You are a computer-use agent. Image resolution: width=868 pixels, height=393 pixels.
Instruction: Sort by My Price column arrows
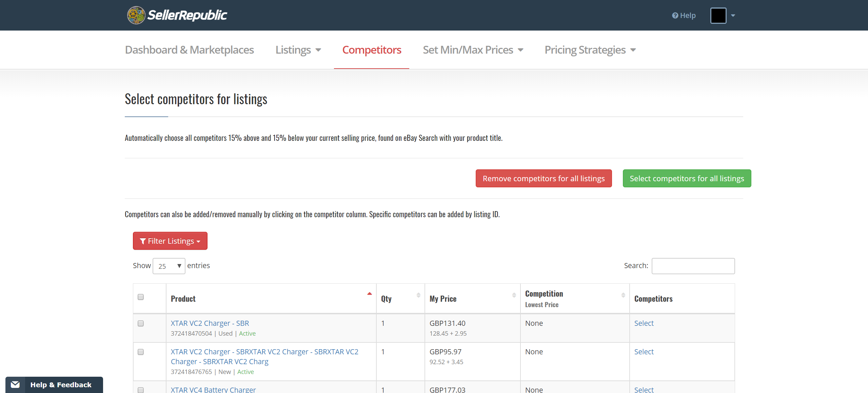(514, 295)
